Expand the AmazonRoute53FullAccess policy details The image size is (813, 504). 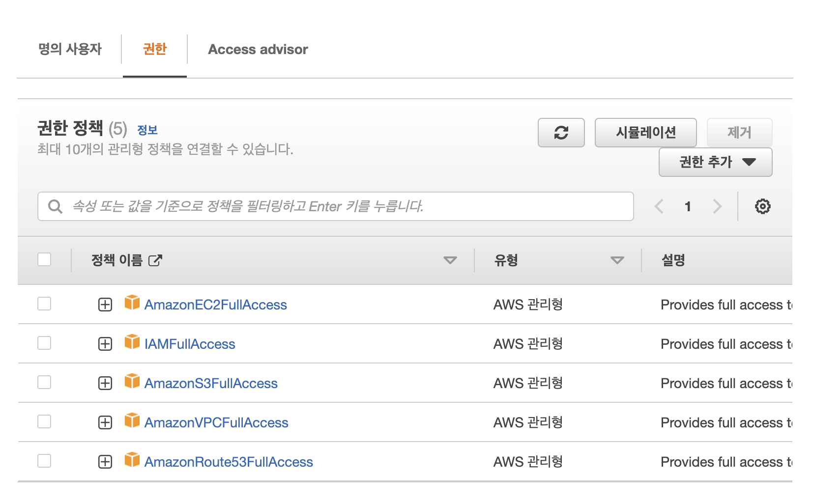[x=105, y=462]
